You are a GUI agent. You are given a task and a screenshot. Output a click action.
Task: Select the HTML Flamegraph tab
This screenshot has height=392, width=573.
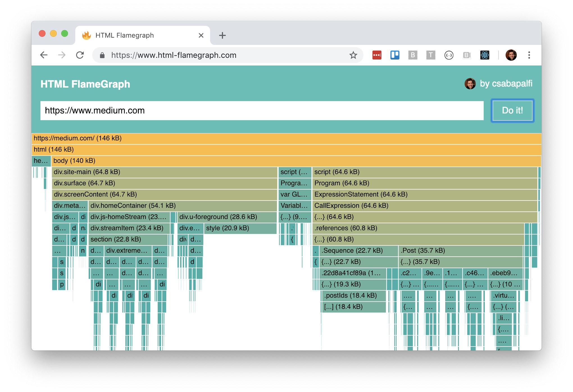143,35
